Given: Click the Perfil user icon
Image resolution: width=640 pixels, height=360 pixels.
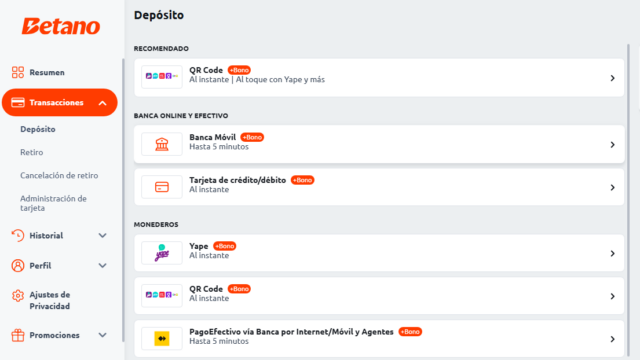Looking at the screenshot, I should pos(18,266).
